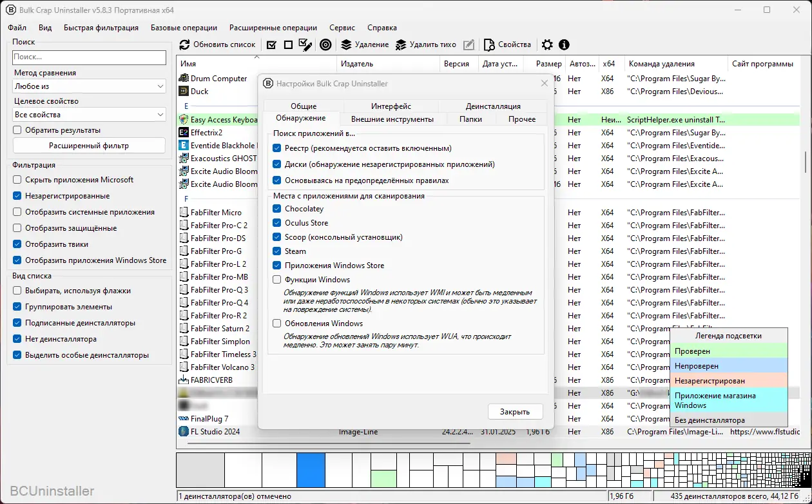
Task: Sort by the Команда удаления column header
Action: [x=675, y=64]
